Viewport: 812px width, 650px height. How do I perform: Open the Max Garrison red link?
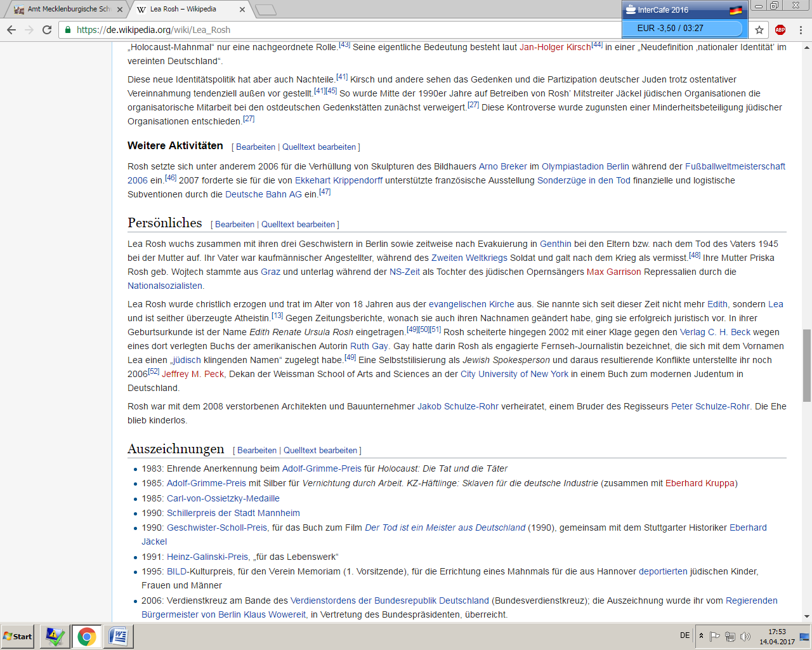click(614, 272)
